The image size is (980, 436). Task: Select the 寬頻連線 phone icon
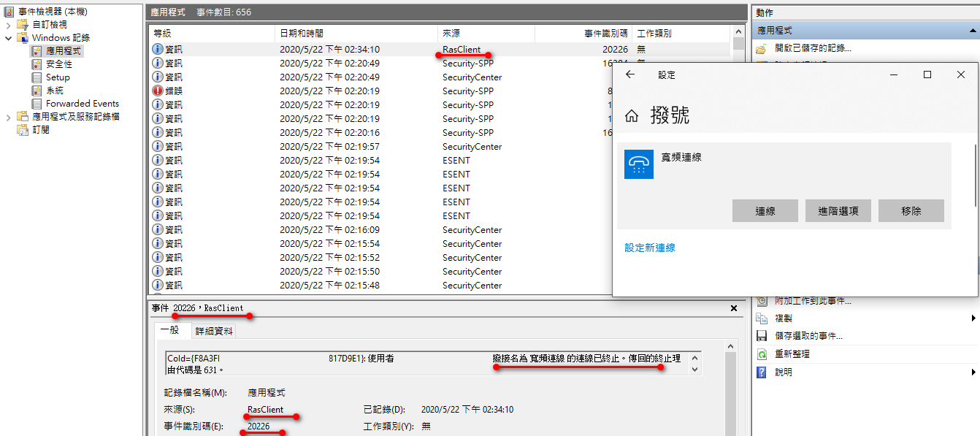tap(639, 164)
